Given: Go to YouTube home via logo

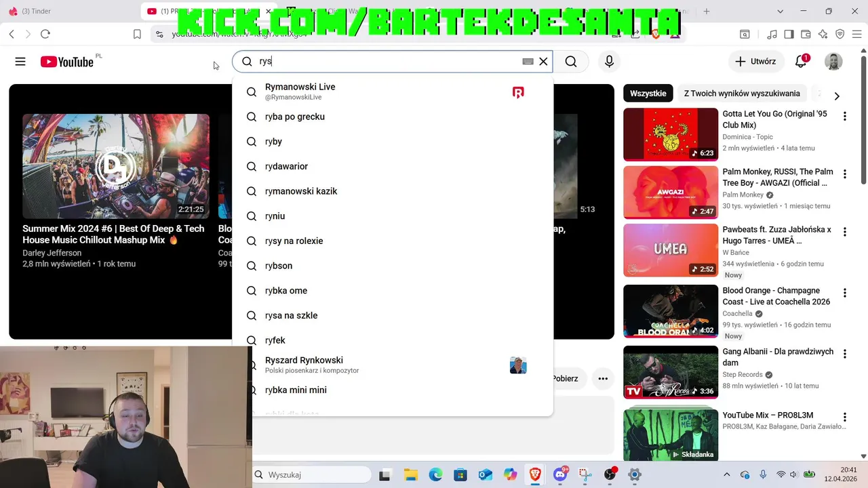Looking at the screenshot, I should pos(66,62).
